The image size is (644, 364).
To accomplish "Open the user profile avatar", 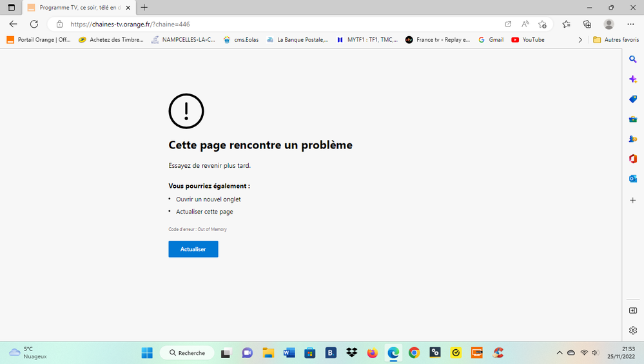I will [609, 24].
